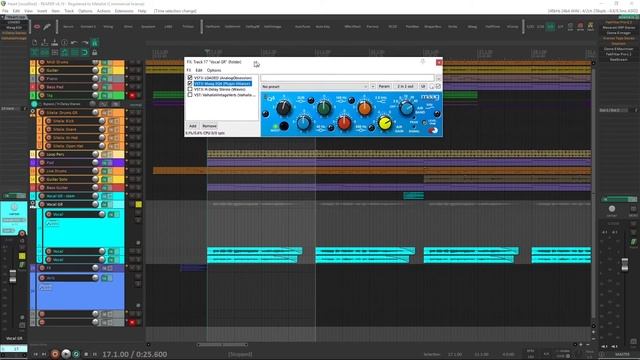Enable the H-Delay Stereo plugin checkbox
640x360 pixels.
(190, 89)
